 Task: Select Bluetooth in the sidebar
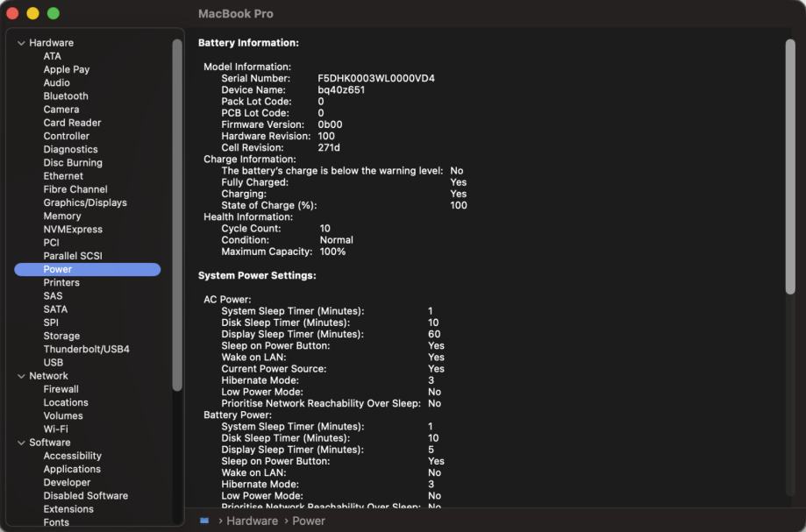pyautogui.click(x=66, y=96)
